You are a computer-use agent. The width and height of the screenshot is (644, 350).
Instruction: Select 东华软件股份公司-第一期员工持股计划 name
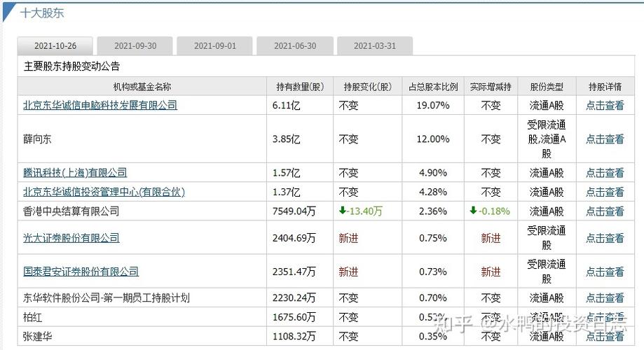coord(107,298)
